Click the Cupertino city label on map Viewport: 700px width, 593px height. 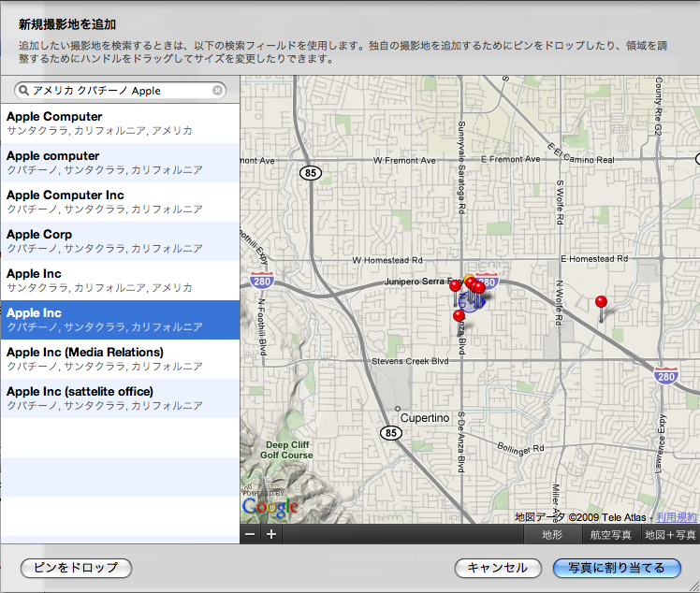[425, 418]
